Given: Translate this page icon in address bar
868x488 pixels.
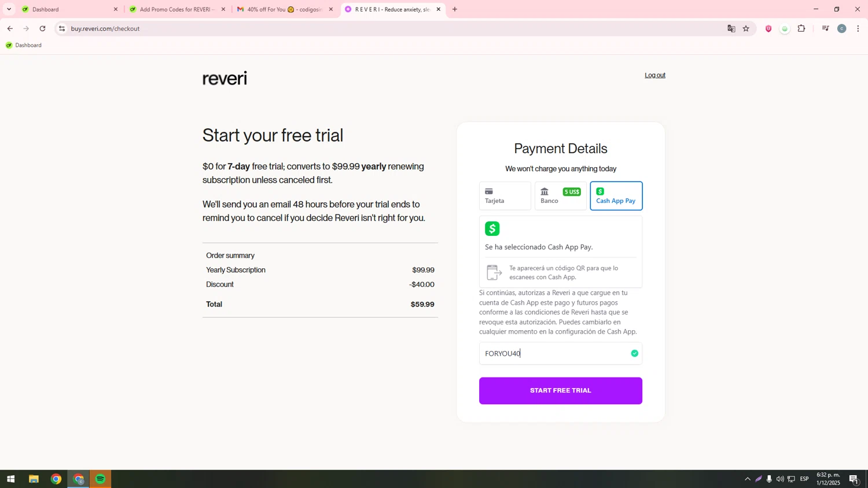Looking at the screenshot, I should tap(731, 28).
